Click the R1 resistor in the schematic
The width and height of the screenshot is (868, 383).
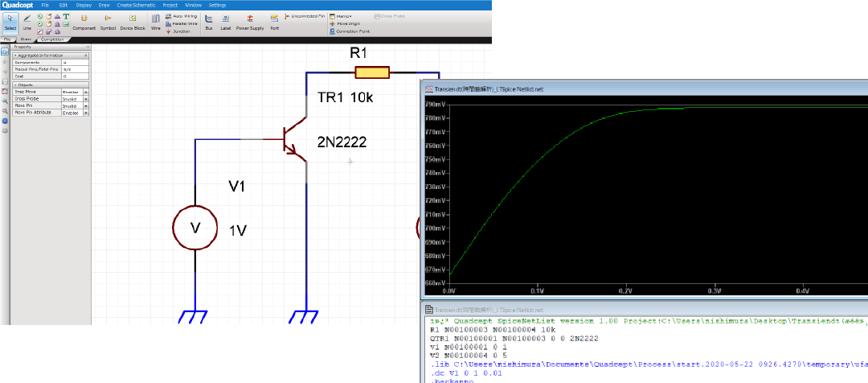372,74
